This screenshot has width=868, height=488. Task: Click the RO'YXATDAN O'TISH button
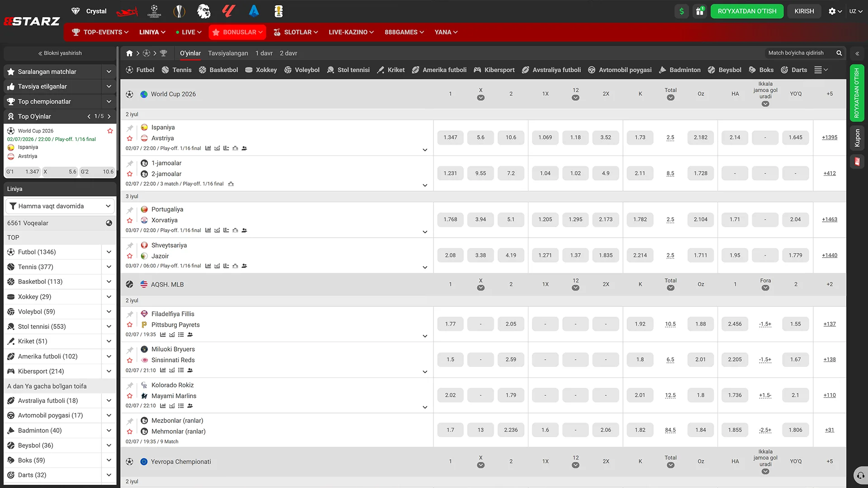(x=747, y=11)
